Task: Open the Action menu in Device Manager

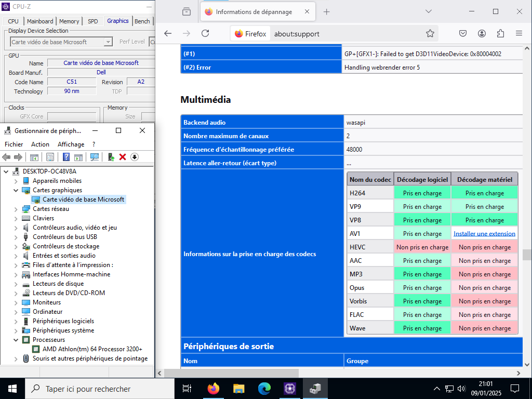Action: [x=40, y=144]
